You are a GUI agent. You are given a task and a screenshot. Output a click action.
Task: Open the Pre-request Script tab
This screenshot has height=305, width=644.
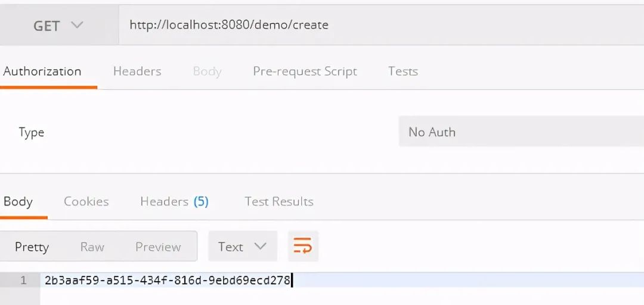(305, 71)
